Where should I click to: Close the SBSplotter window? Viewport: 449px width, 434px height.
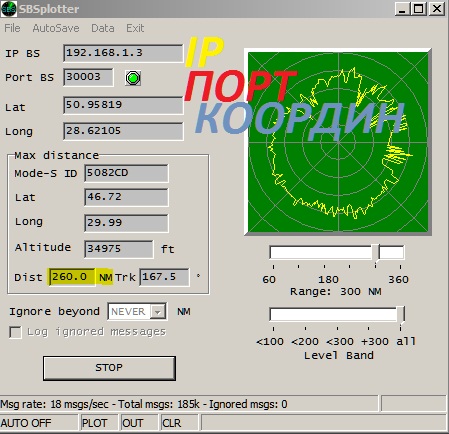[x=436, y=9]
